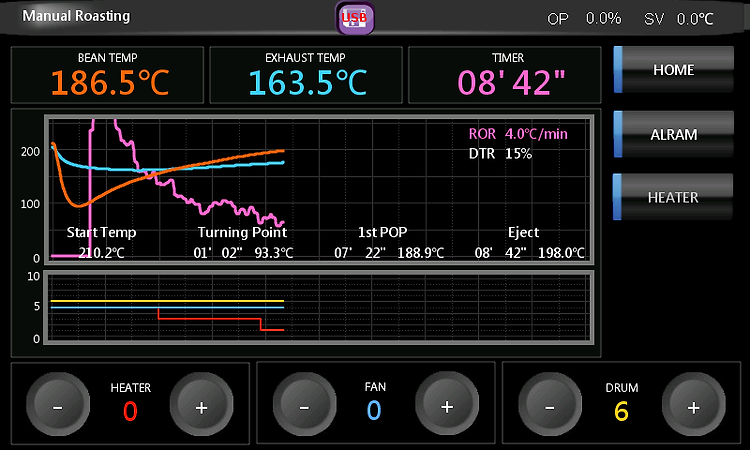The height and width of the screenshot is (450, 750).
Task: Click the Turning Point label
Action: tap(242, 232)
